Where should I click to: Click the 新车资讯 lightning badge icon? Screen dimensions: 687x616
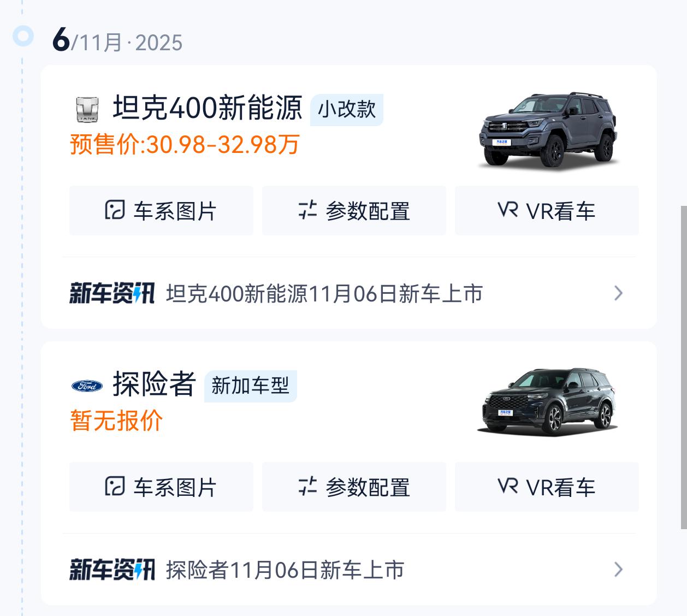112,293
